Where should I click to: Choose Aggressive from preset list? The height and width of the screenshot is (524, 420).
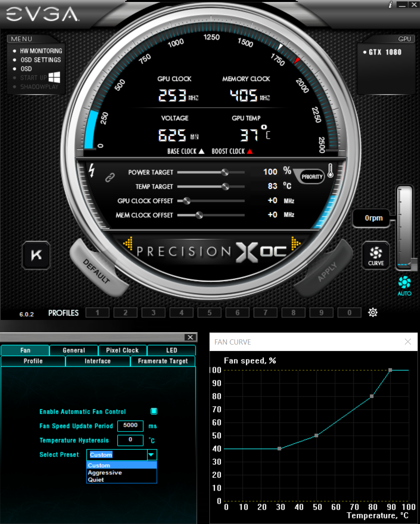[104, 472]
